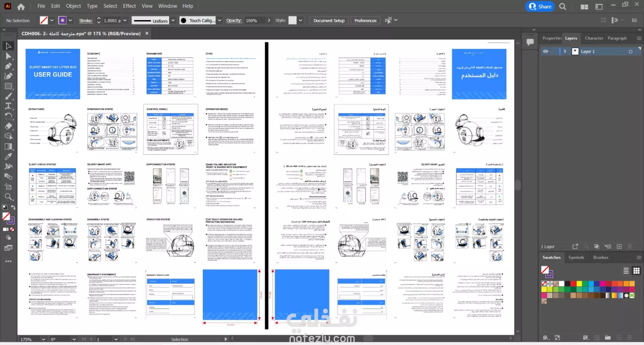Switch swatches to thumbnail grid view
The height and width of the screenshot is (345, 644).
click(636, 271)
